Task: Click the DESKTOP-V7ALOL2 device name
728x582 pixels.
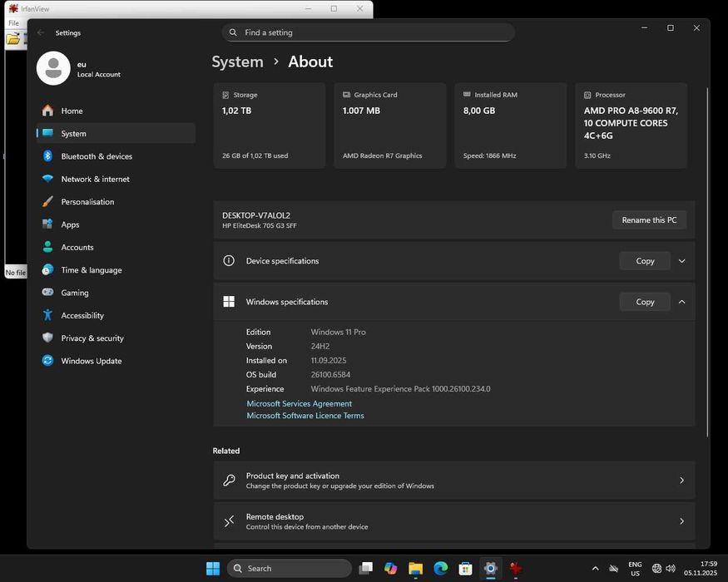Action: 255,215
